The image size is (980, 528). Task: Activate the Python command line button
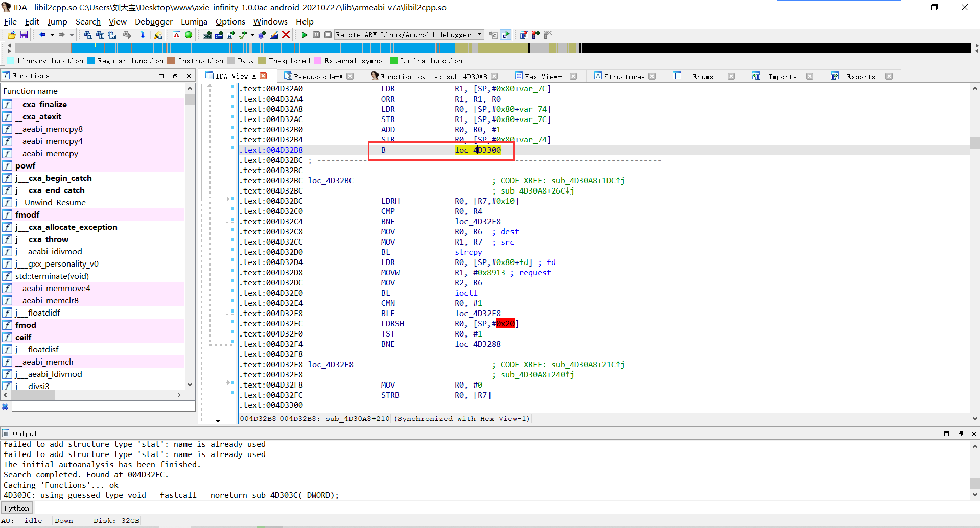point(17,508)
